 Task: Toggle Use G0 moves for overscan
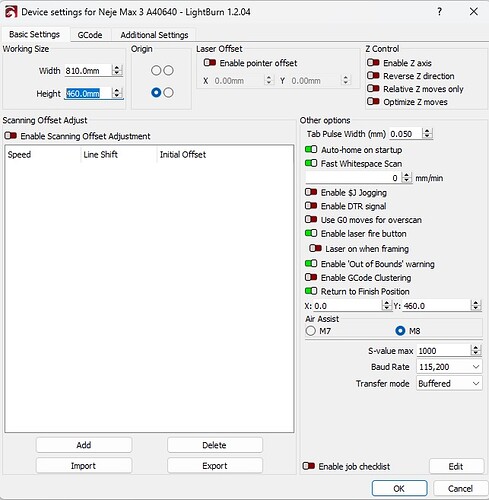pyautogui.click(x=311, y=219)
